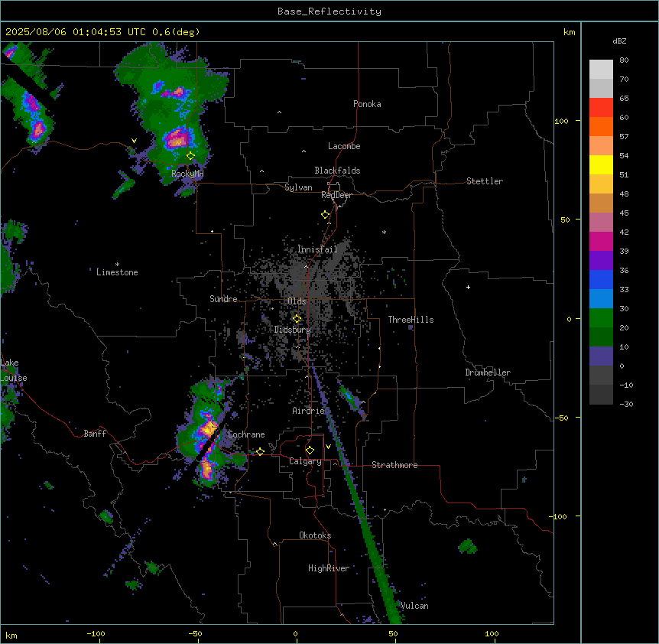Click the -30 value at bottom of dBZ legend
This screenshot has height=644, width=659.
[x=626, y=405]
